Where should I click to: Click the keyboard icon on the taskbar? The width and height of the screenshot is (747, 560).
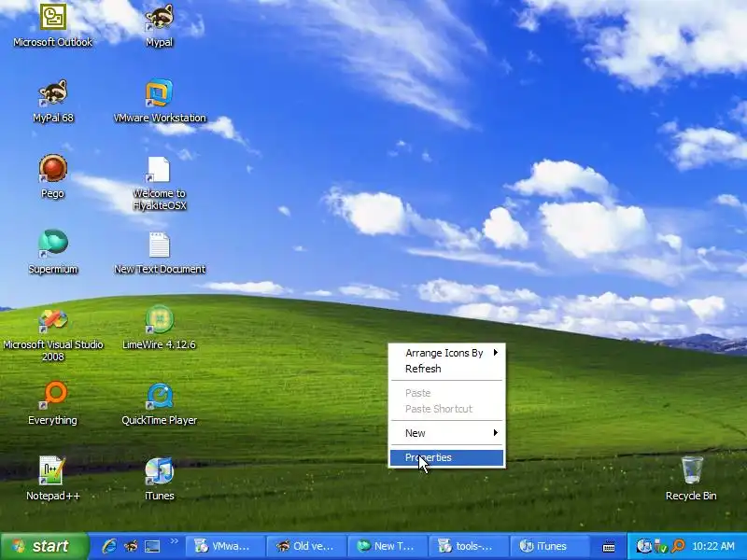(609, 547)
